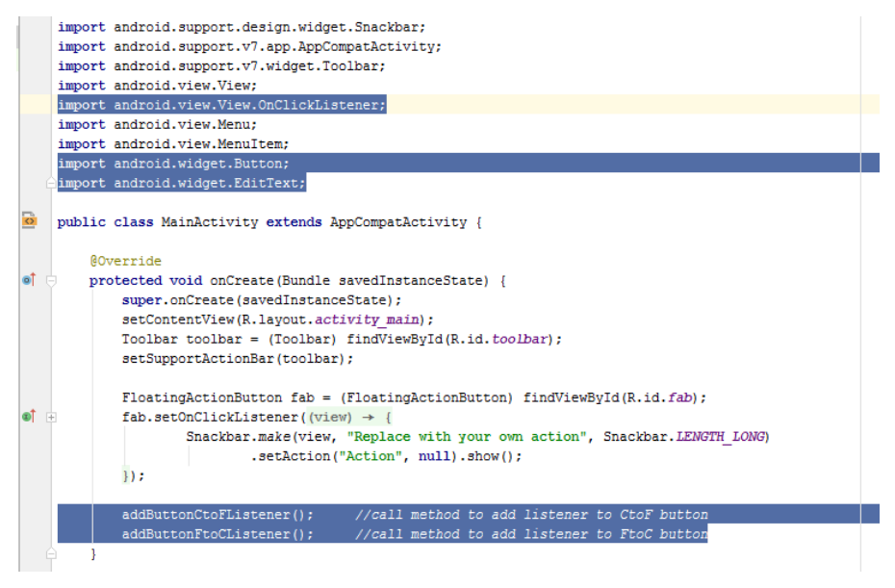This screenshot has width=895, height=588.
Task: Click the R.id.toolbar reference
Action: 499,339
